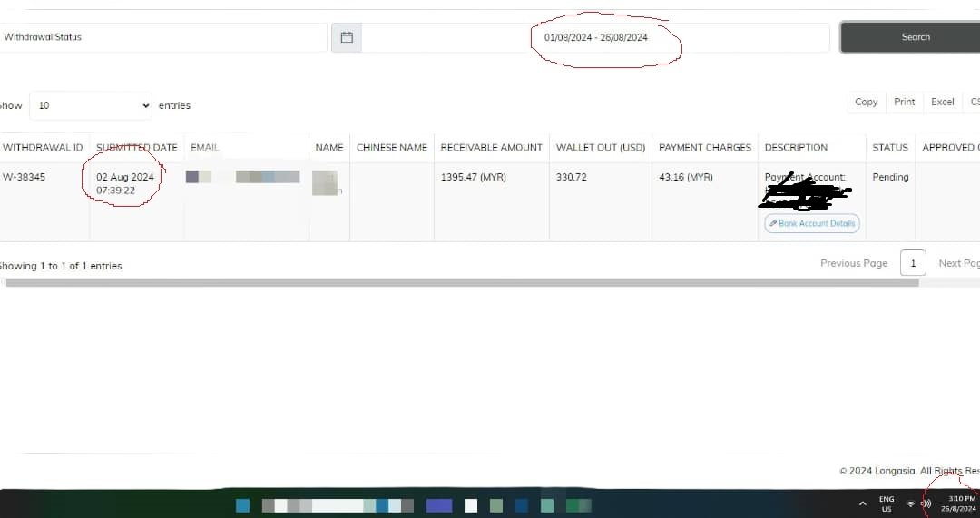This screenshot has height=518, width=980.
Task: Click the volume speaker tray icon
Action: coord(926,503)
